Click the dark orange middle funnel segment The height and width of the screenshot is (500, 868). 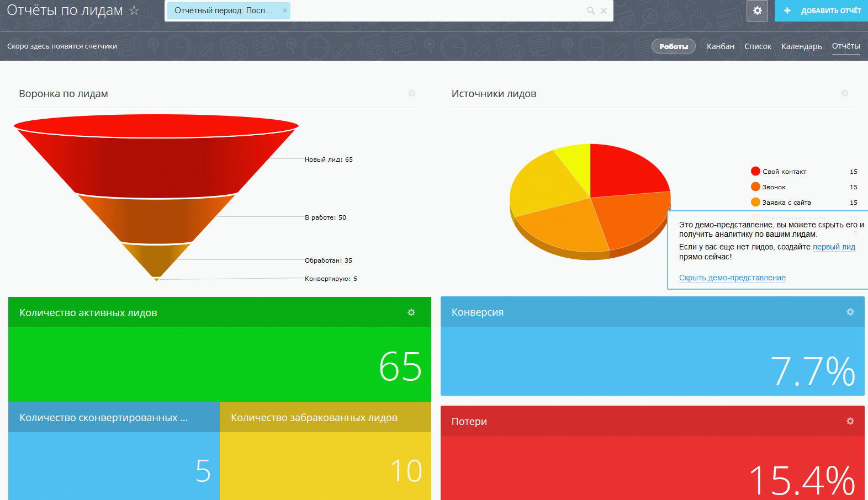point(156,218)
